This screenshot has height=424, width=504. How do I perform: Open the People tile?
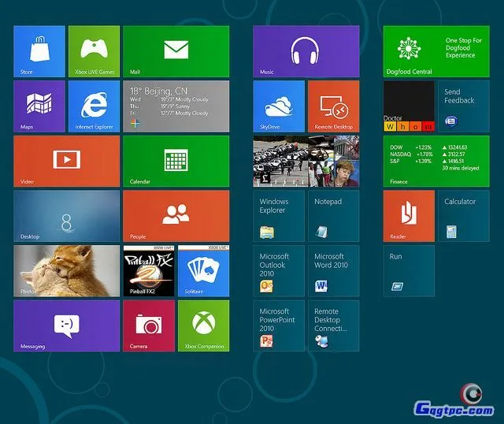click(x=176, y=215)
